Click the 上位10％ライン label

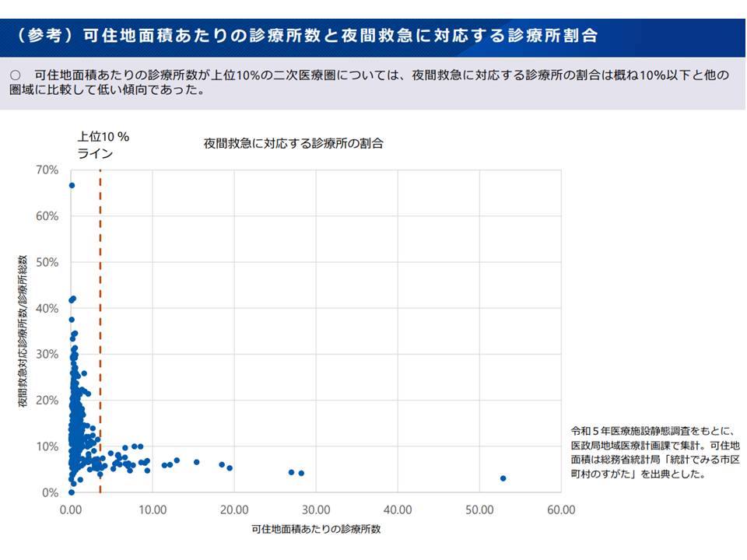click(x=103, y=145)
